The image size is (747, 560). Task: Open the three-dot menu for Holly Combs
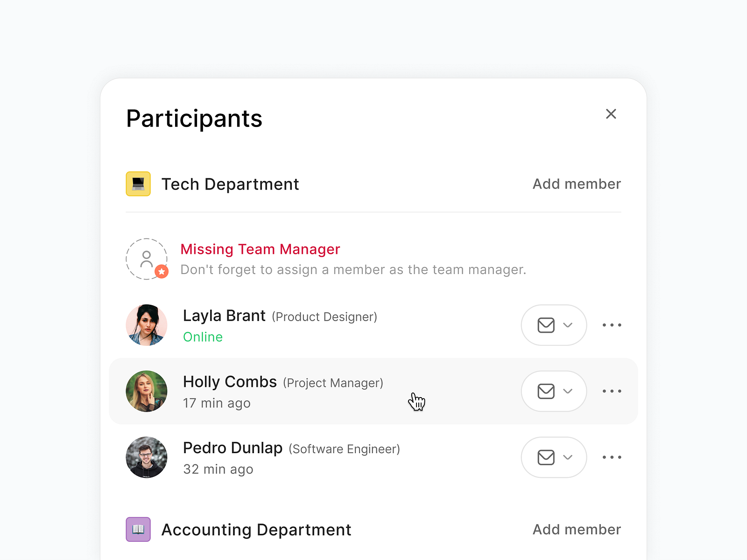(612, 392)
